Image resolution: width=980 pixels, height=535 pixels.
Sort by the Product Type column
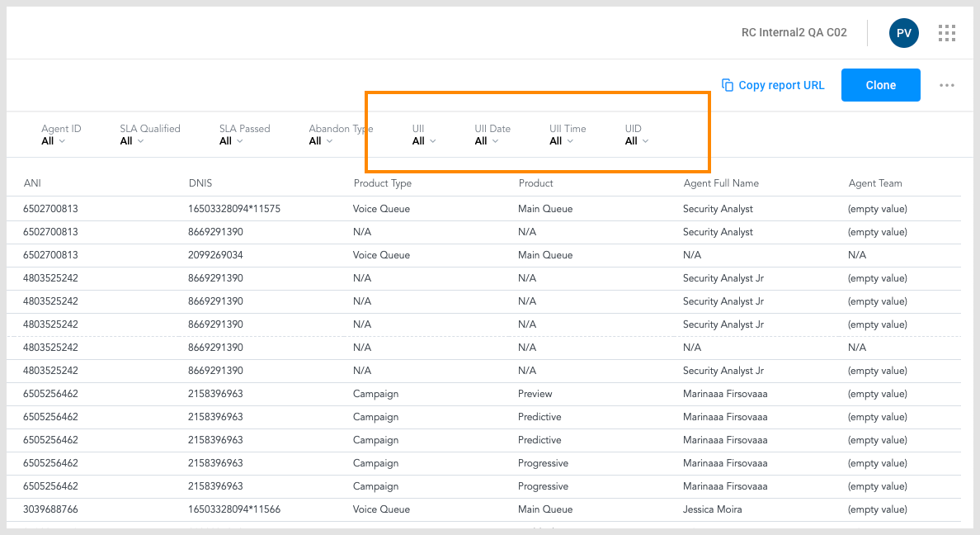coord(382,182)
